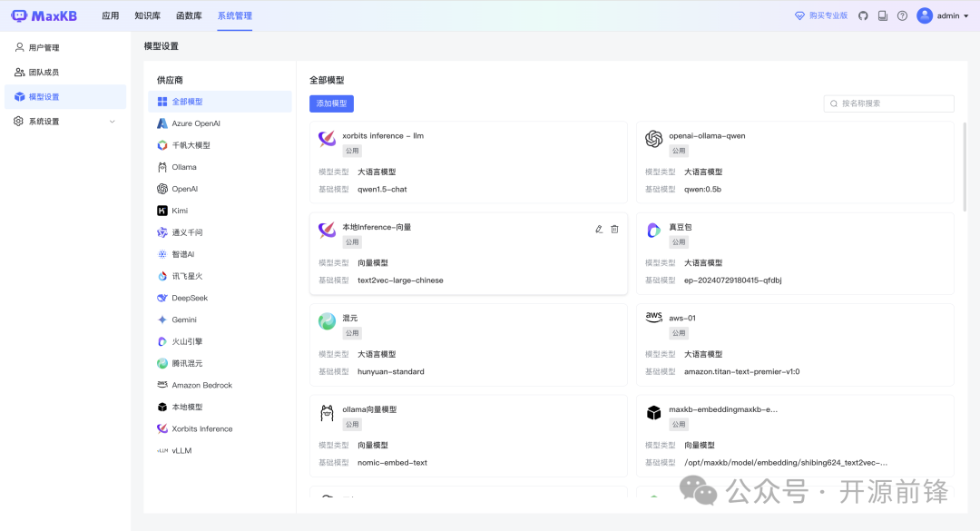This screenshot has width=980, height=531.
Task: Filter by Ollama supplier
Action: tap(184, 167)
